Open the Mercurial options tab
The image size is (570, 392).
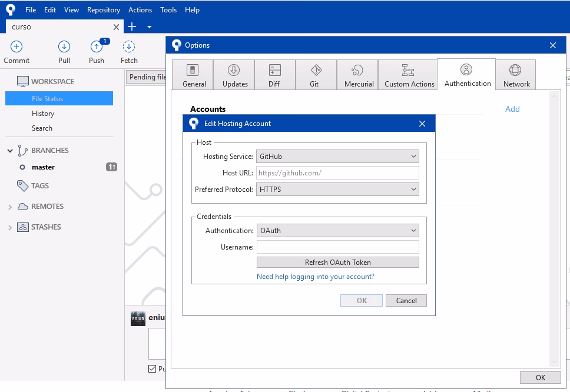point(357,75)
